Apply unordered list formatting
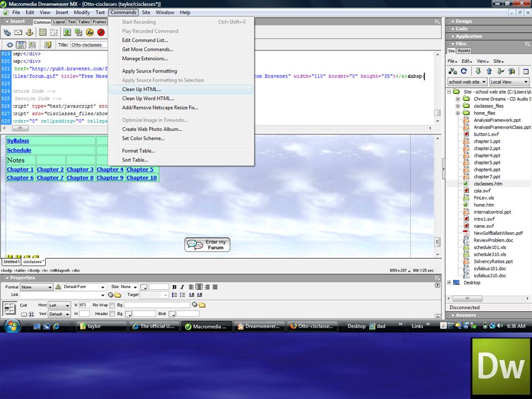532x399 pixels. point(175,295)
